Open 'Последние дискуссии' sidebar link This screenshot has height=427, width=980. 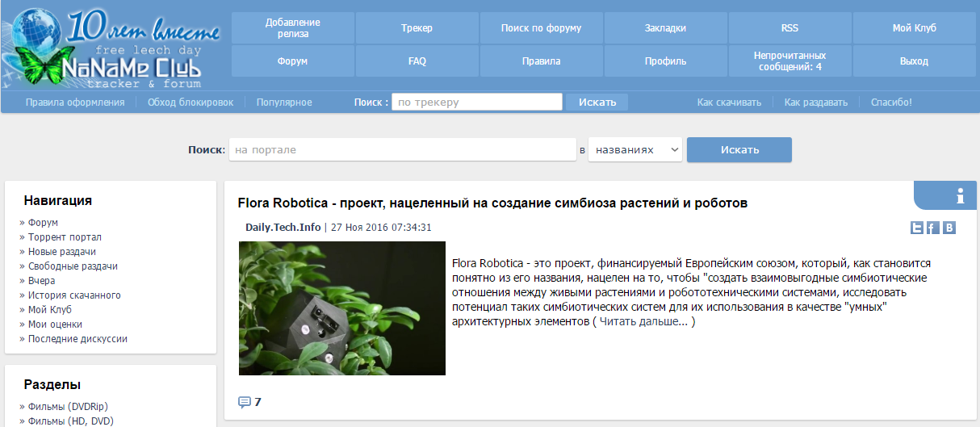tap(77, 339)
